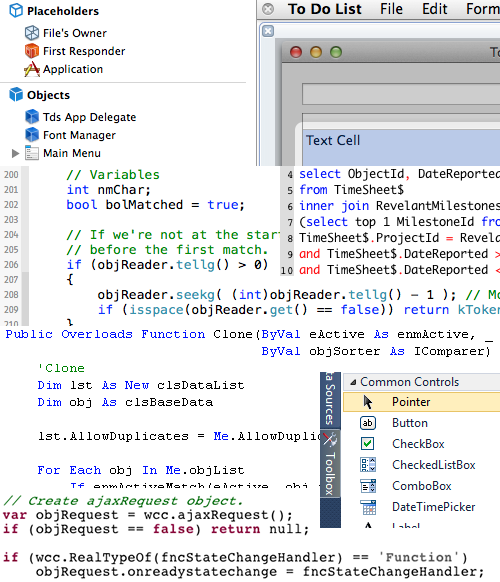Click line number 209 in gutter
The height and width of the screenshot is (582, 500).
tap(11, 310)
